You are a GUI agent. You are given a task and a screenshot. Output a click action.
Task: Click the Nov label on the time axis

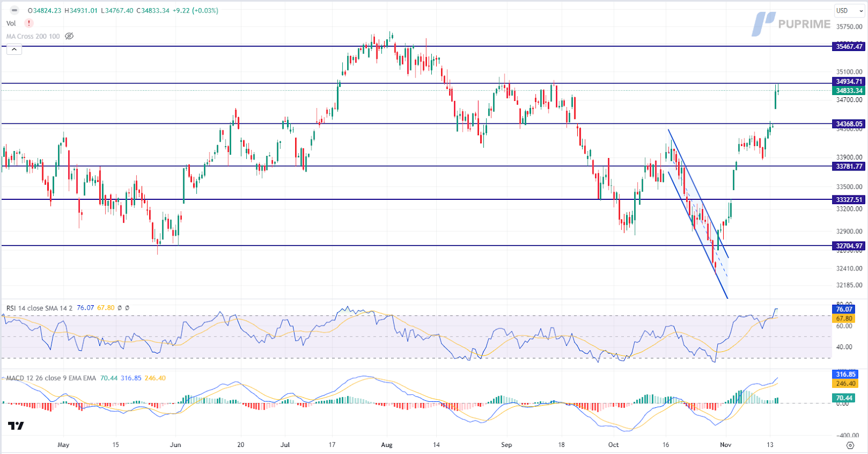725,445
